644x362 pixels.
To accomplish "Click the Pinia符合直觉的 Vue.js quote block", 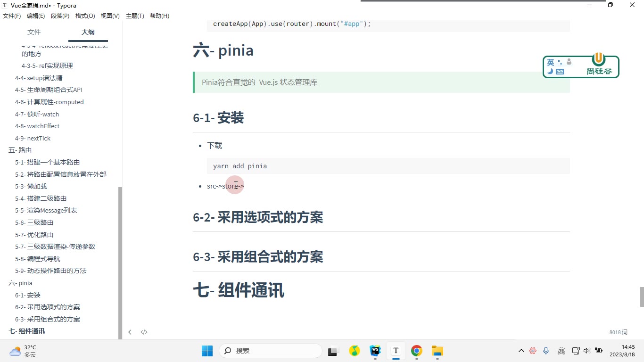I will point(381,82).
